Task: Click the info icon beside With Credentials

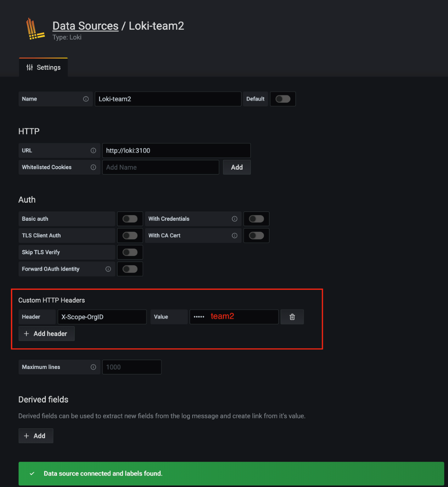Action: [x=234, y=219]
